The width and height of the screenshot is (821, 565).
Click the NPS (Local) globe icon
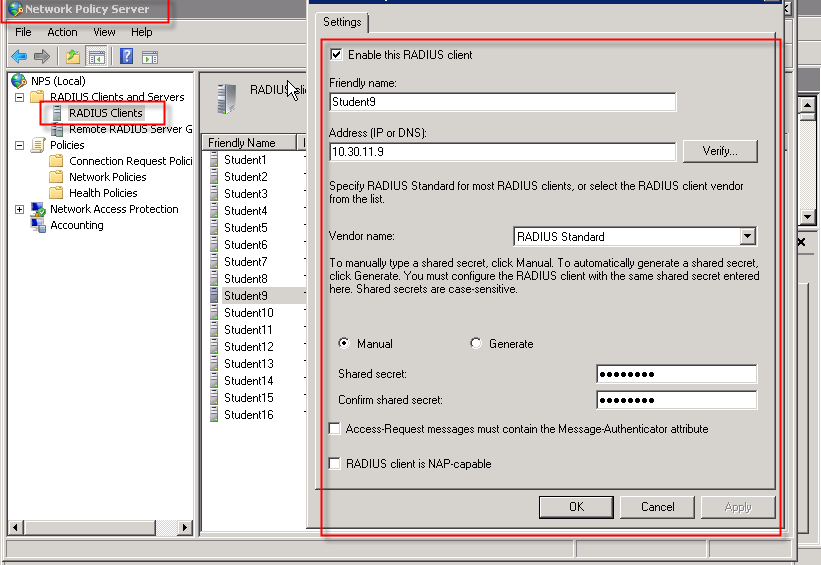coord(19,81)
